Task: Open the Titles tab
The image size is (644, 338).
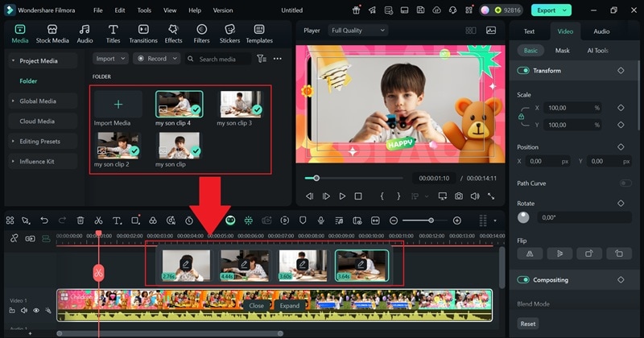Action: click(x=113, y=34)
